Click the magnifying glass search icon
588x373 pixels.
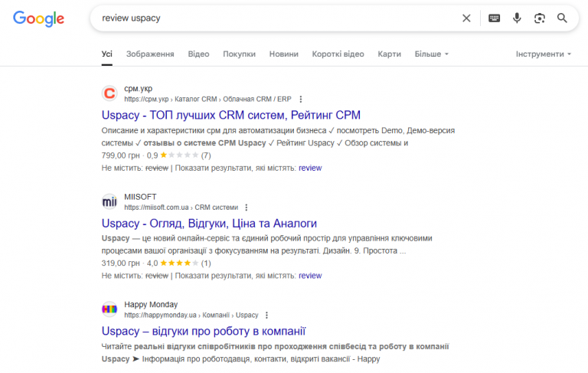pos(562,18)
